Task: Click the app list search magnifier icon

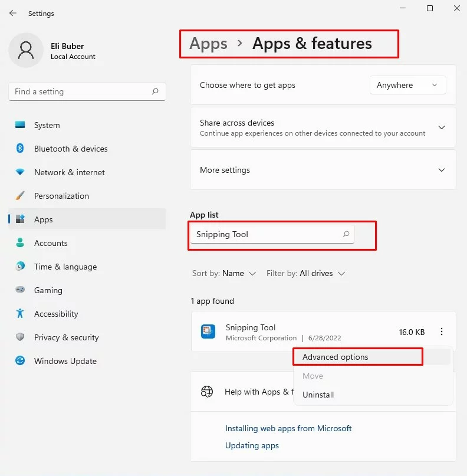Action: [x=346, y=234]
